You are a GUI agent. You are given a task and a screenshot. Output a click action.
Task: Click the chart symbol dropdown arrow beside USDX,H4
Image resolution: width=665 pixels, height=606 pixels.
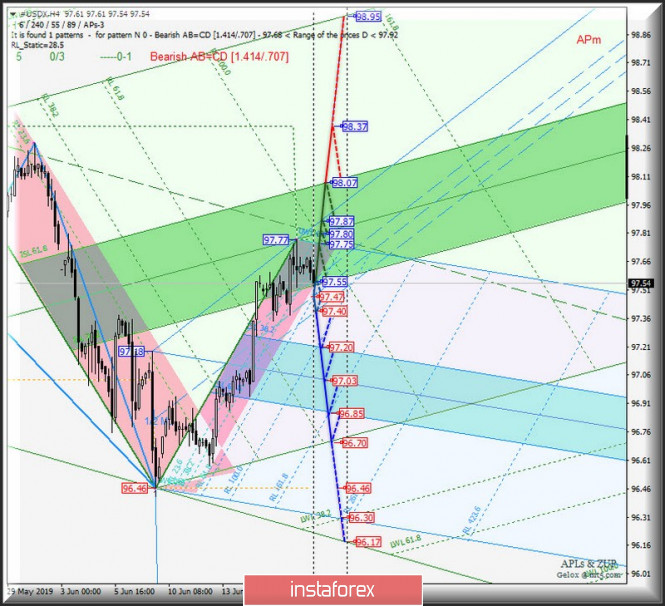(14, 14)
